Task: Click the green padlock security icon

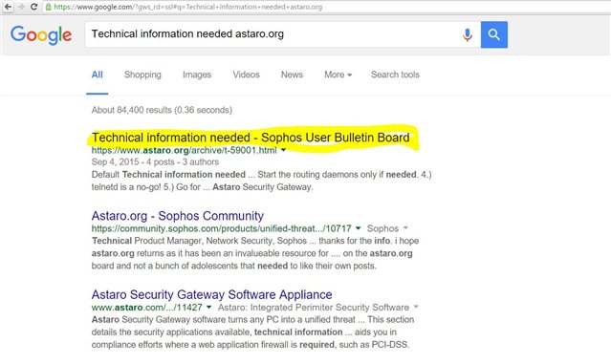Action: coord(49,7)
